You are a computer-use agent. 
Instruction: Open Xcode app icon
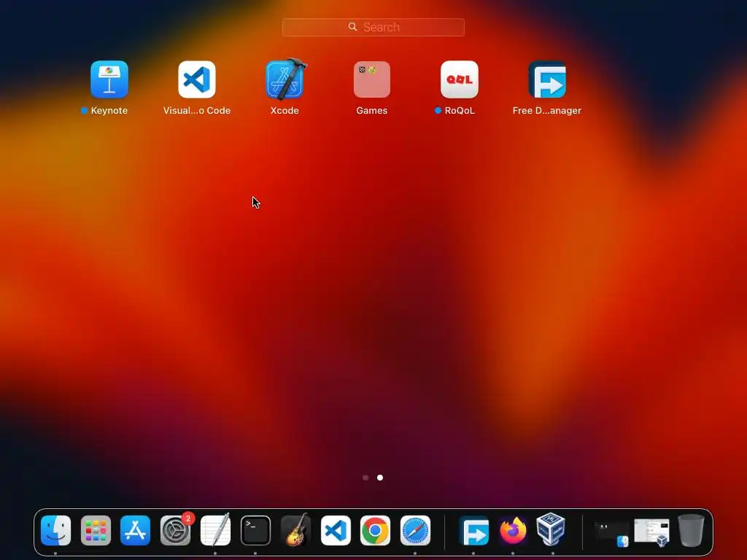point(285,79)
